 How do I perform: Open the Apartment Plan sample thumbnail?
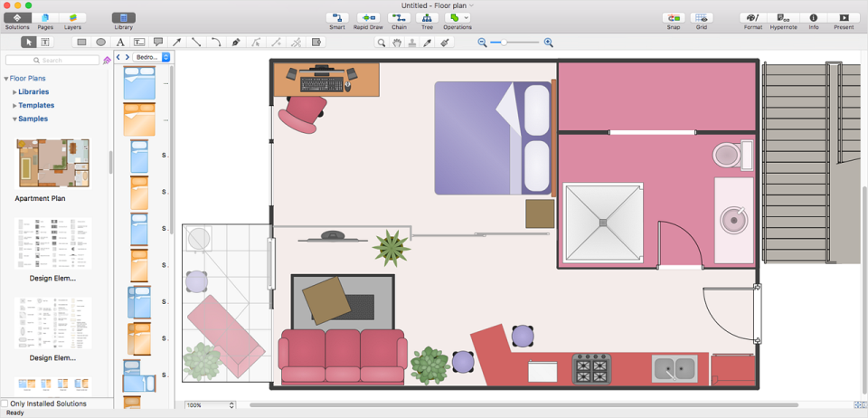pyautogui.click(x=52, y=164)
